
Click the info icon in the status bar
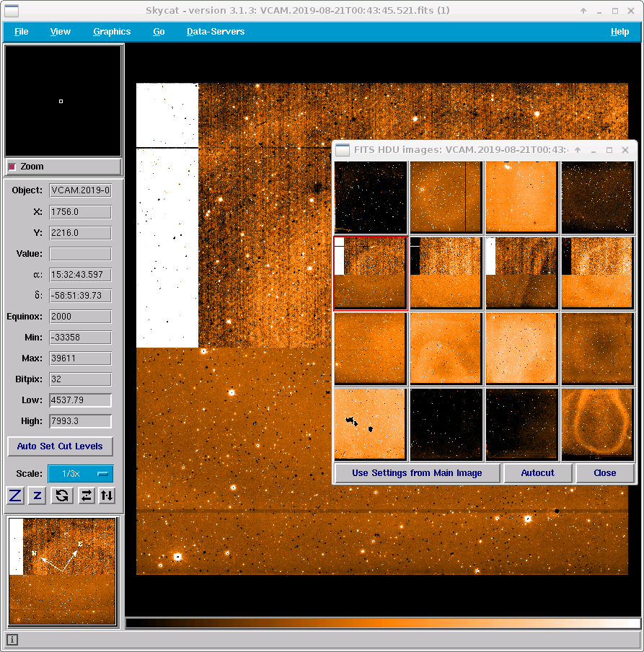tap(13, 640)
